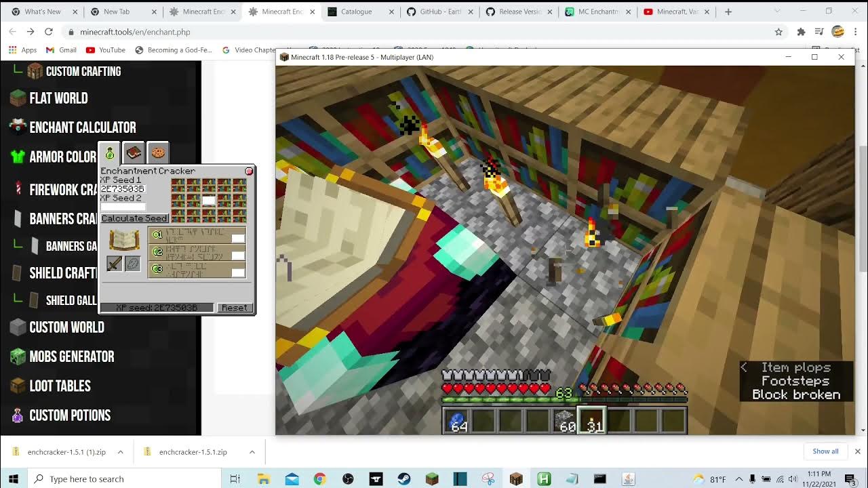
Task: Switch to the MC Enchantment browser tab
Action: [x=598, y=12]
